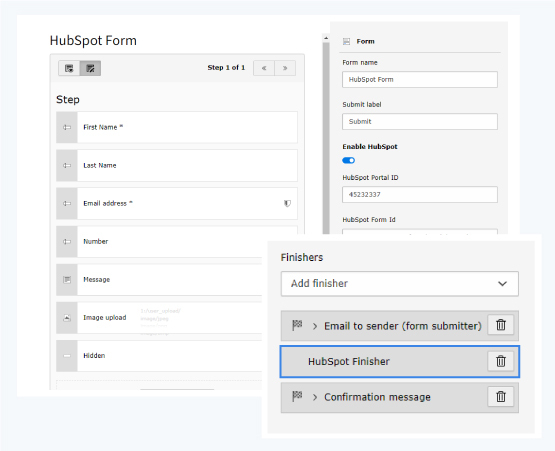Edit the Submit label input field
The height and width of the screenshot is (451, 555).
(x=420, y=121)
